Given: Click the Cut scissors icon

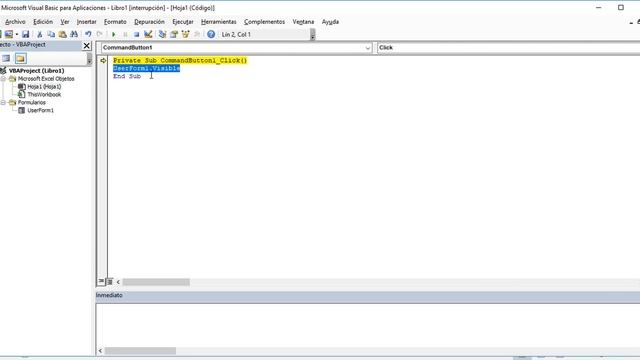Looking at the screenshot, I should [x=40, y=34].
